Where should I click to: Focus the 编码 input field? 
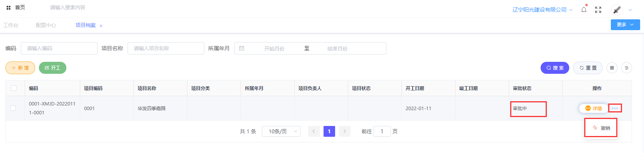pos(59,48)
